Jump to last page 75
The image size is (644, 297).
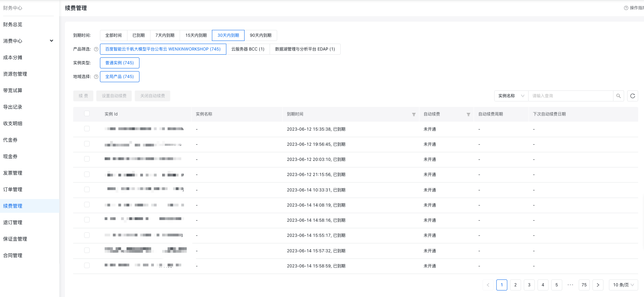pos(584,285)
